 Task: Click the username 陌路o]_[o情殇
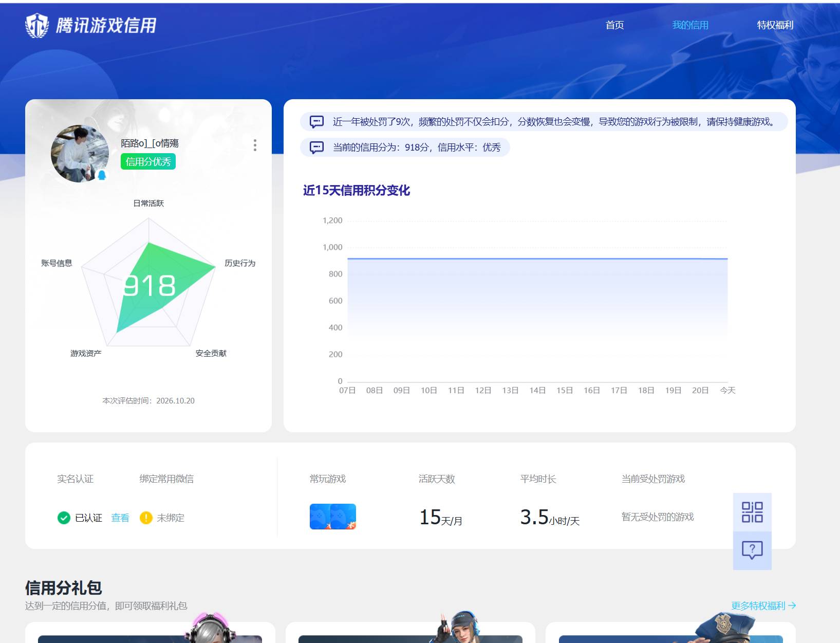point(150,143)
